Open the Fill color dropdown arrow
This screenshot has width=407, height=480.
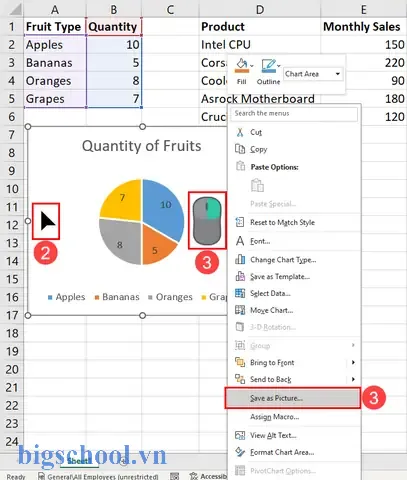252,66
